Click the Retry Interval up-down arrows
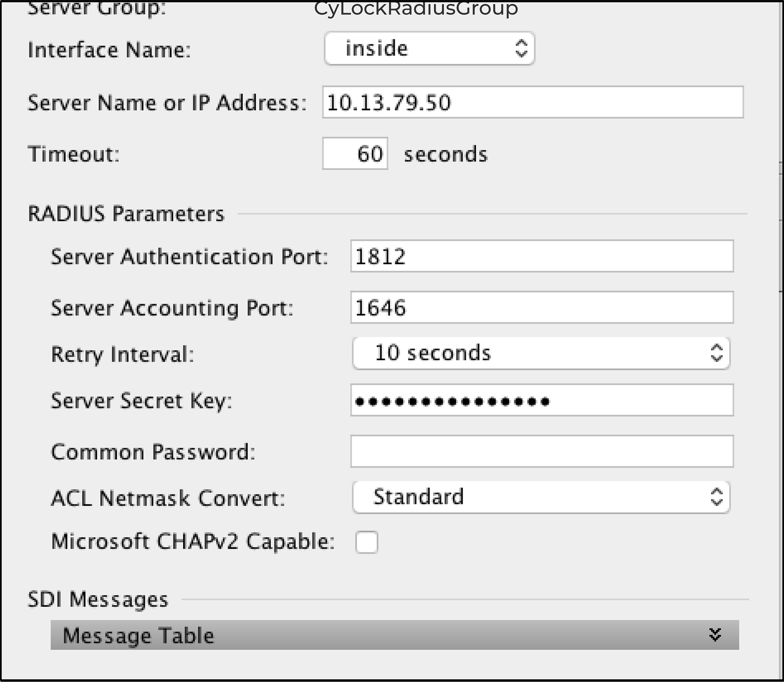This screenshot has height=683, width=784. pos(717,353)
